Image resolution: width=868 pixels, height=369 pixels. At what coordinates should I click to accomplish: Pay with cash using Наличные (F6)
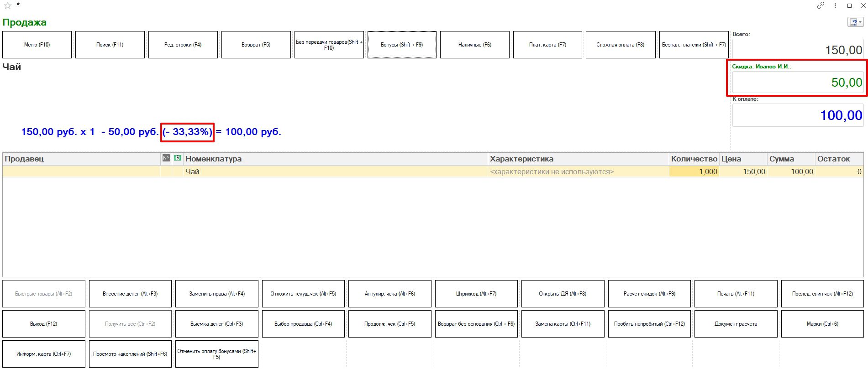tap(474, 45)
